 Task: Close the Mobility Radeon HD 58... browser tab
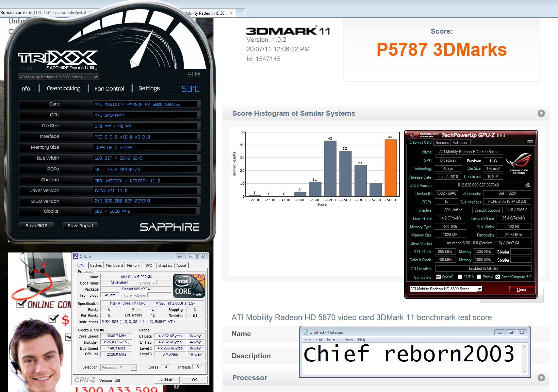(x=231, y=13)
